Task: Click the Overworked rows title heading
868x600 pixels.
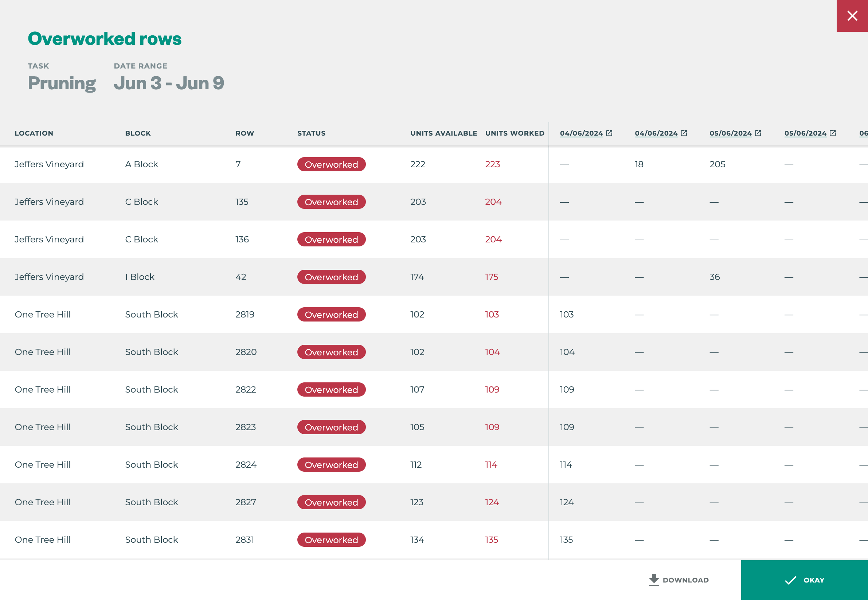Action: point(105,38)
